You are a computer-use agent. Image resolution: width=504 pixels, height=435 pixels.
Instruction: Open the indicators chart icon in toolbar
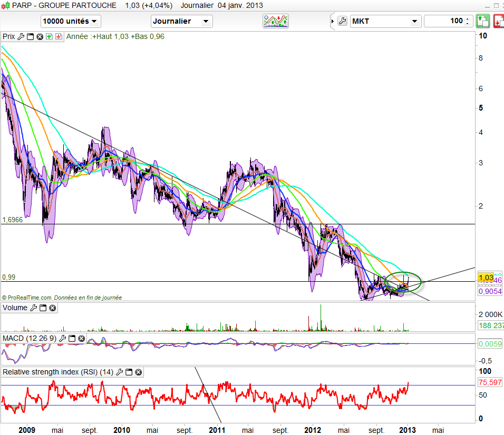[x=276, y=21]
